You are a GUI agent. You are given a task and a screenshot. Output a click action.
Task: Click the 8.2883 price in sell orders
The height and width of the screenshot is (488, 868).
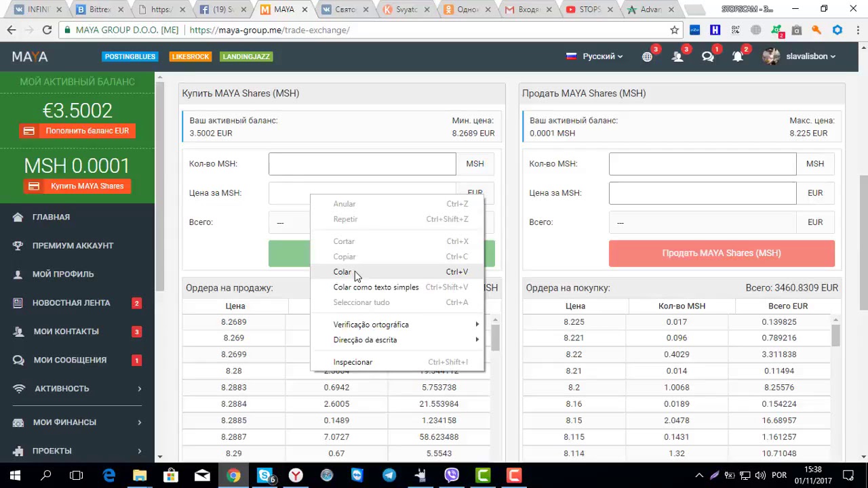pos(233,387)
